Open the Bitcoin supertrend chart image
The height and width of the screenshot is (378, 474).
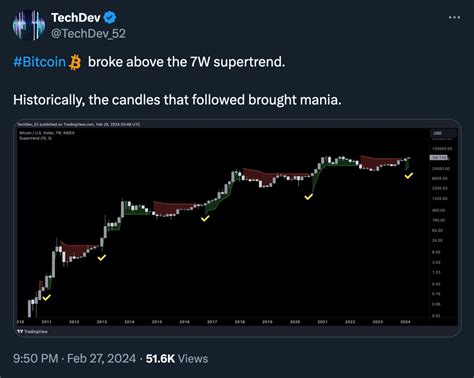[x=239, y=228]
